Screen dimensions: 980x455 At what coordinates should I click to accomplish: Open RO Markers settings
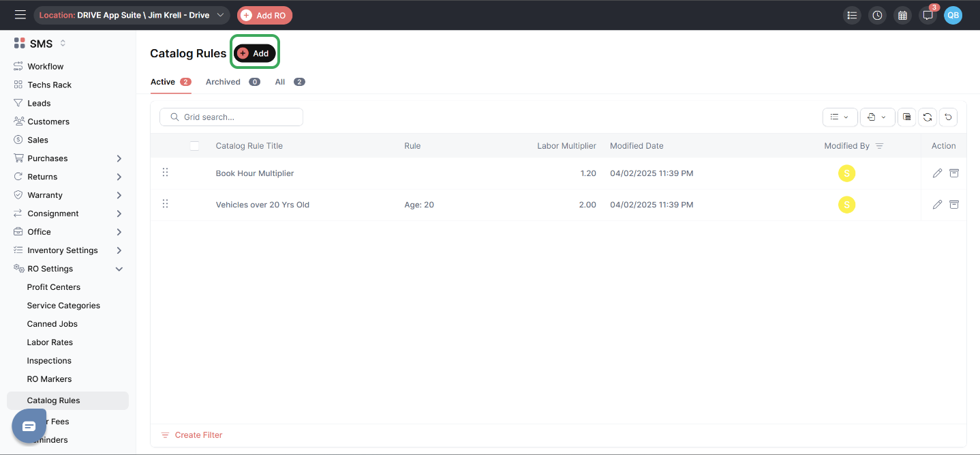coord(49,379)
